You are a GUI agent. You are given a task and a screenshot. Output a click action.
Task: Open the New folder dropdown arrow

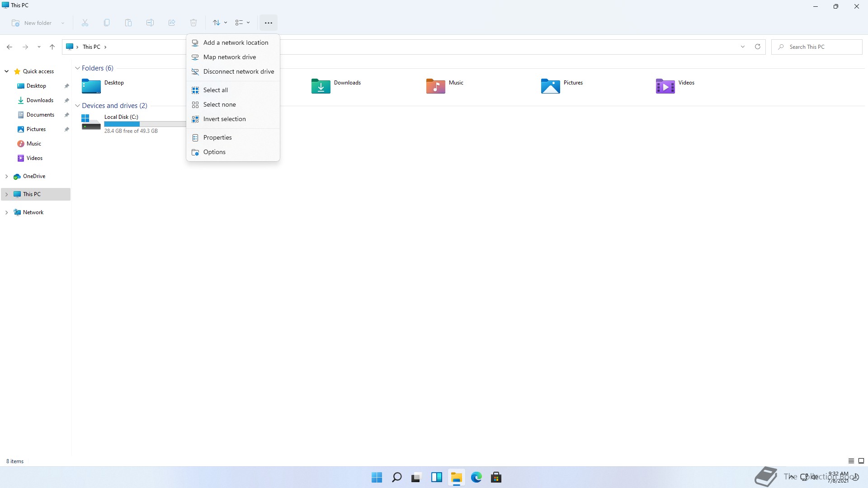click(63, 23)
